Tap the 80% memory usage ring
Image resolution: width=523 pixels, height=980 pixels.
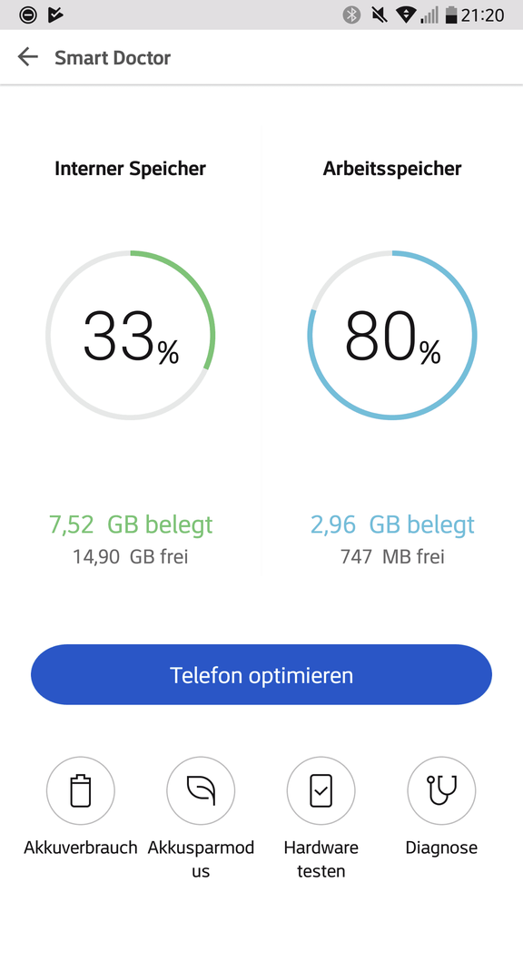click(392, 336)
